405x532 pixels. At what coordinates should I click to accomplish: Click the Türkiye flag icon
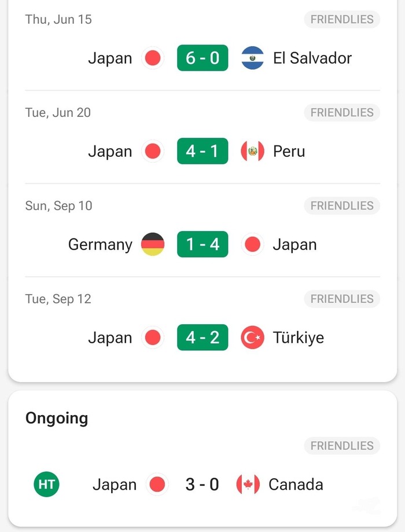252,337
